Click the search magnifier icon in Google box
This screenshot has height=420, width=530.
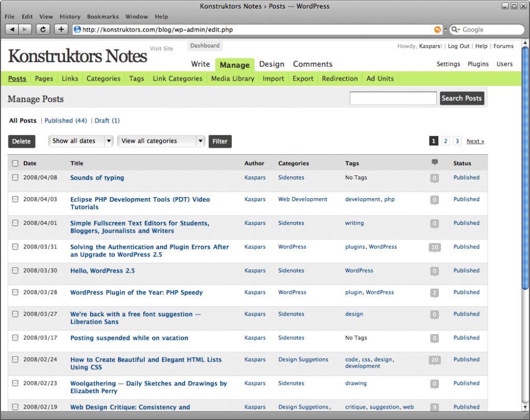click(x=455, y=29)
